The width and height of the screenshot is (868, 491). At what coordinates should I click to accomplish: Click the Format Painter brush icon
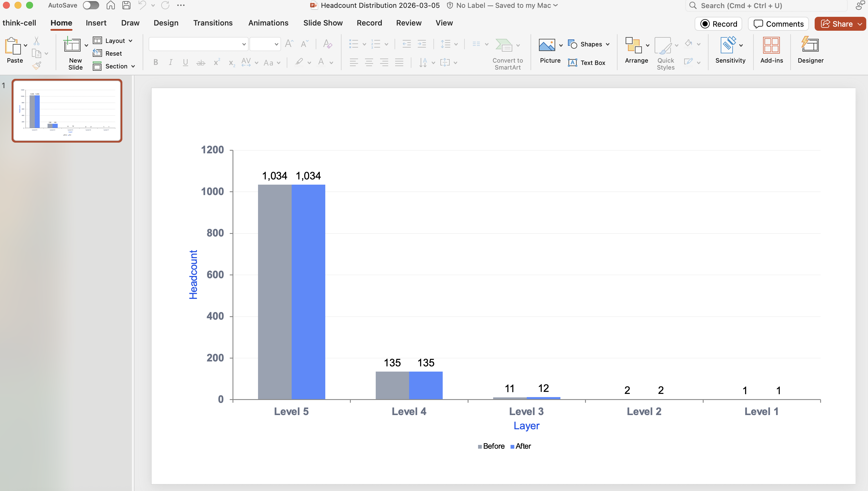point(37,66)
